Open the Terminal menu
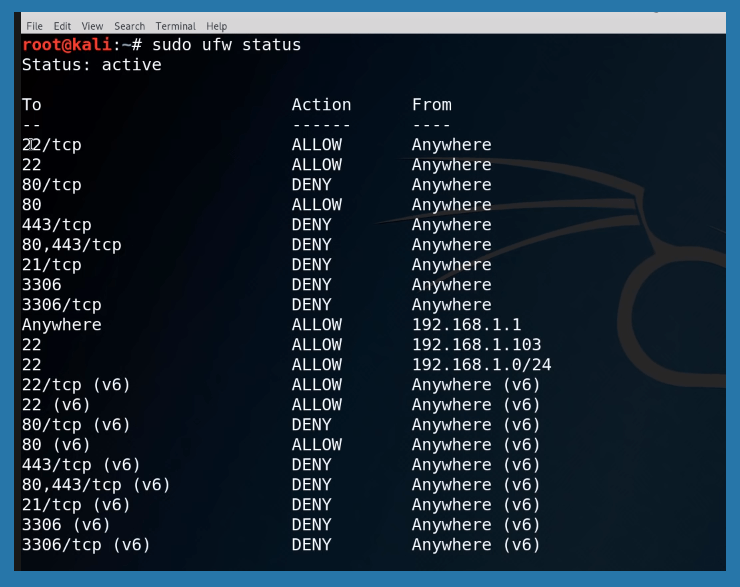The width and height of the screenshot is (740, 587). coord(176,26)
